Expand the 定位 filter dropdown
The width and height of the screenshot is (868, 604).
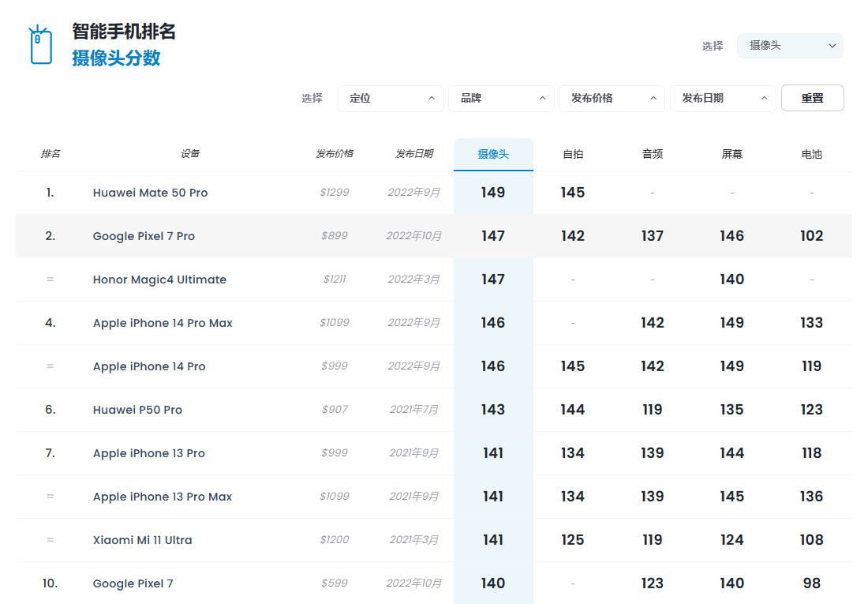(x=391, y=99)
